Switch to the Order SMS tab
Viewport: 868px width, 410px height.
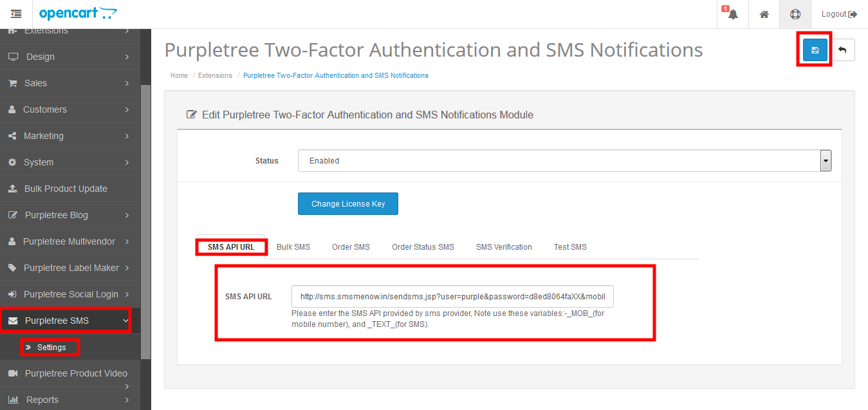click(351, 247)
